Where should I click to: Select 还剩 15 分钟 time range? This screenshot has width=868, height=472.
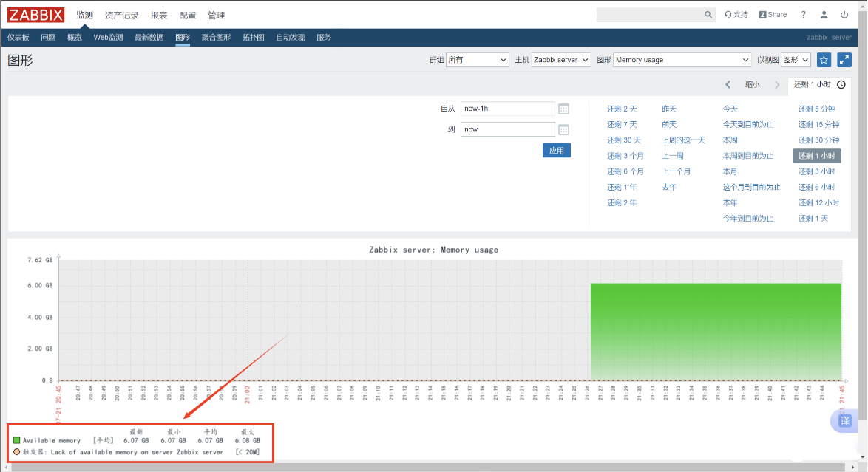(818, 125)
